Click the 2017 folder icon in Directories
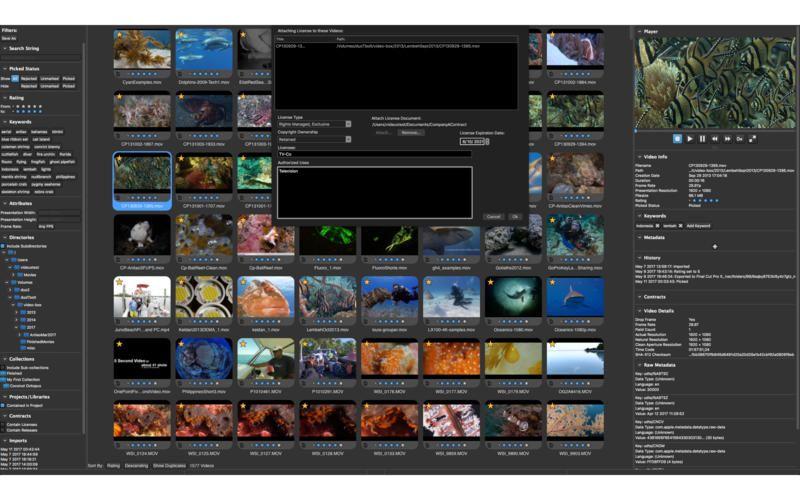 (x=23, y=328)
